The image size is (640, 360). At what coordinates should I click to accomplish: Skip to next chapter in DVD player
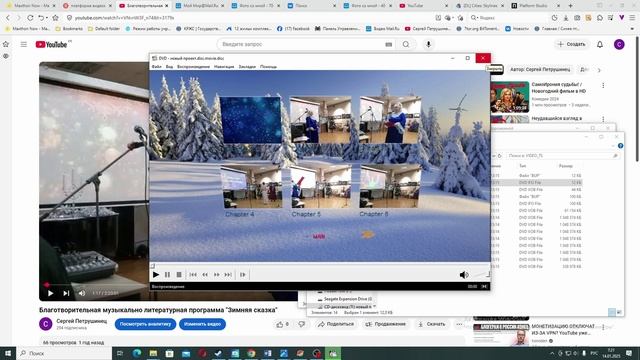pos(228,275)
